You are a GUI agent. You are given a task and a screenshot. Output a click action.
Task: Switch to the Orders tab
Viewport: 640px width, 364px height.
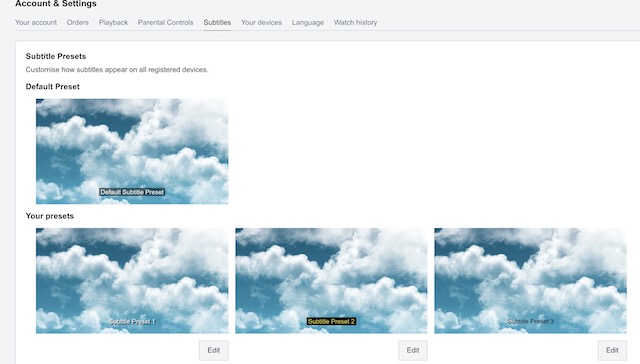78,22
